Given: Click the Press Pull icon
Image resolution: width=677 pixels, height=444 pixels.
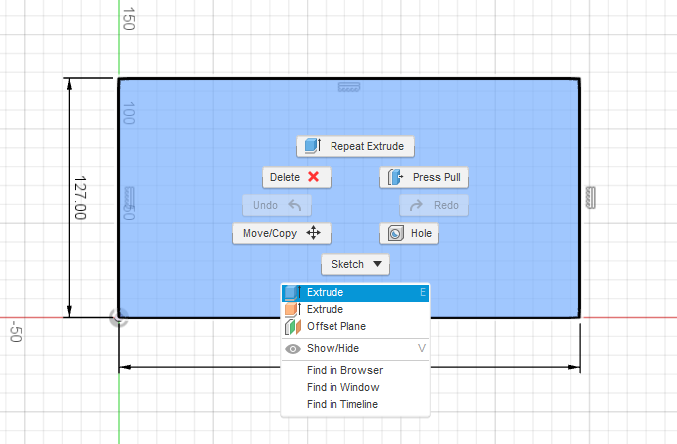Looking at the screenshot, I should tap(396, 177).
